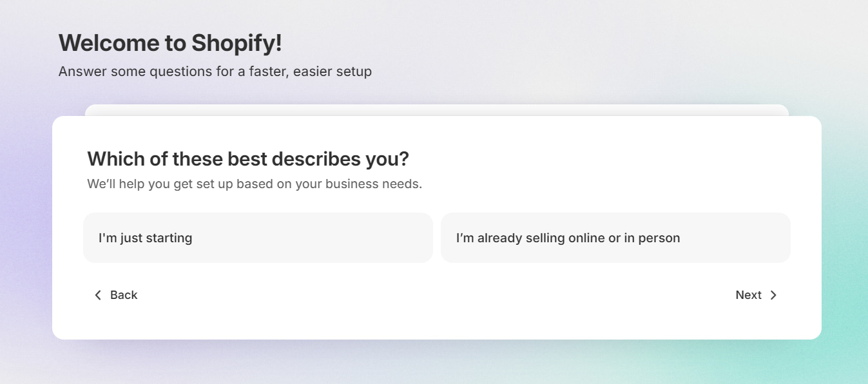Viewport: 868px width, 384px height.
Task: Click the "Which of these best describes you?" title
Action: [x=248, y=159]
